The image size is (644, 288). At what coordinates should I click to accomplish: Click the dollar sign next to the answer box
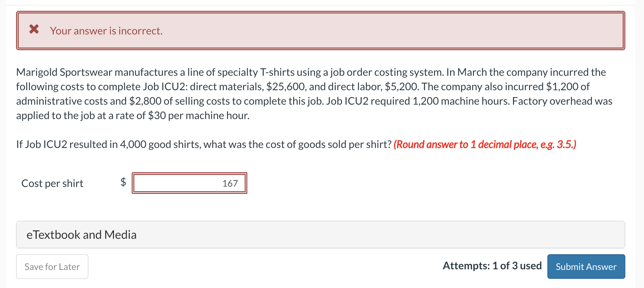(123, 183)
